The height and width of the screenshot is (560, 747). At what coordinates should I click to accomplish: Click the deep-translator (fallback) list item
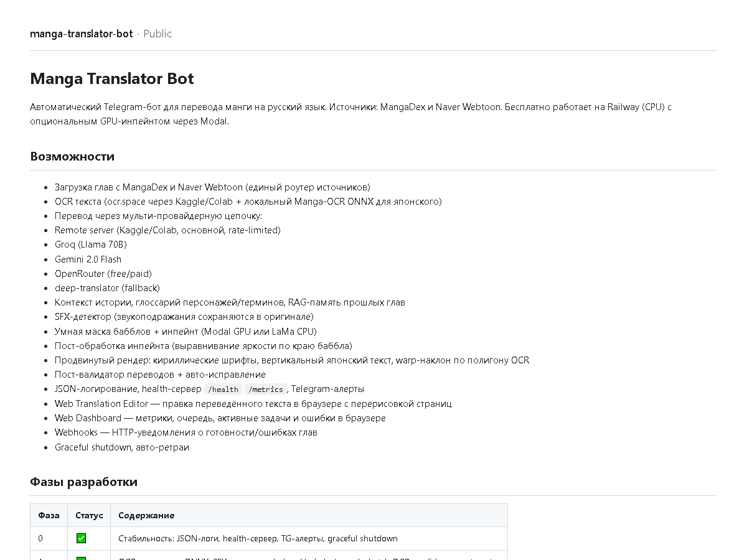(107, 288)
